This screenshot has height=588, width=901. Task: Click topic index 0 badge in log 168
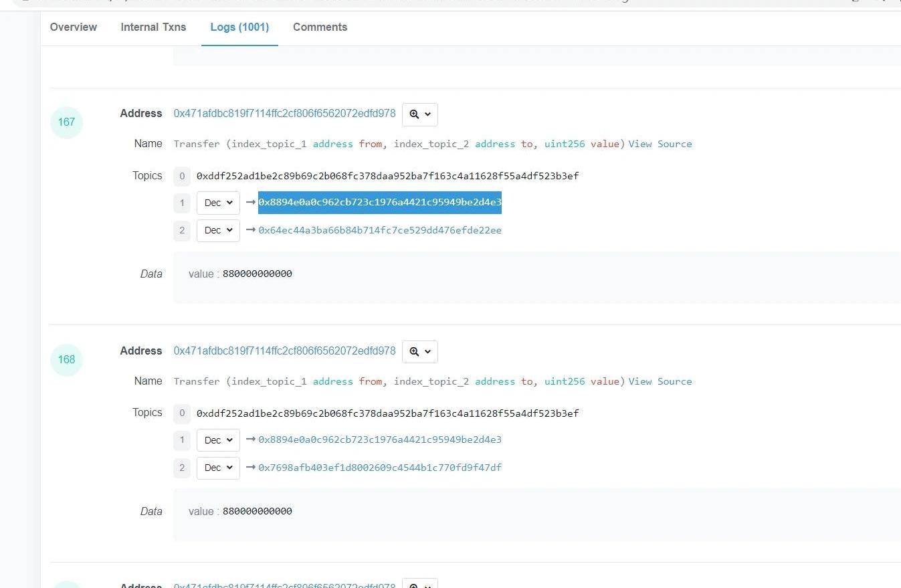(x=182, y=414)
